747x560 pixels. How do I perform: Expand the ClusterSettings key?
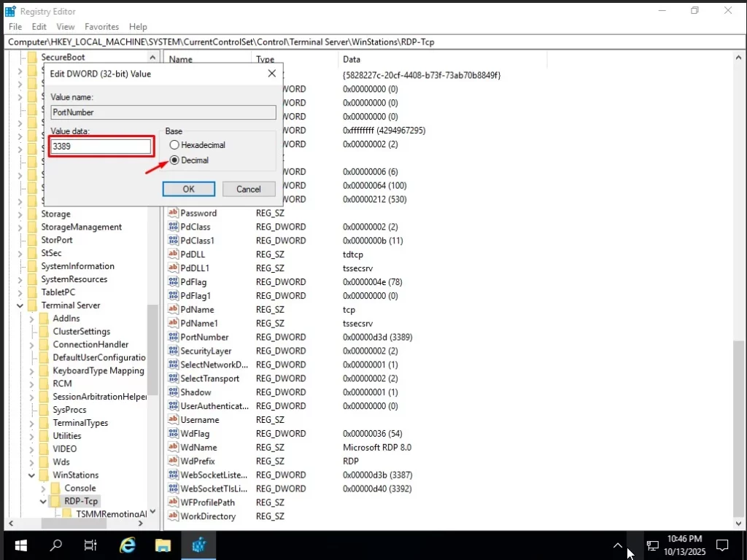(x=31, y=331)
